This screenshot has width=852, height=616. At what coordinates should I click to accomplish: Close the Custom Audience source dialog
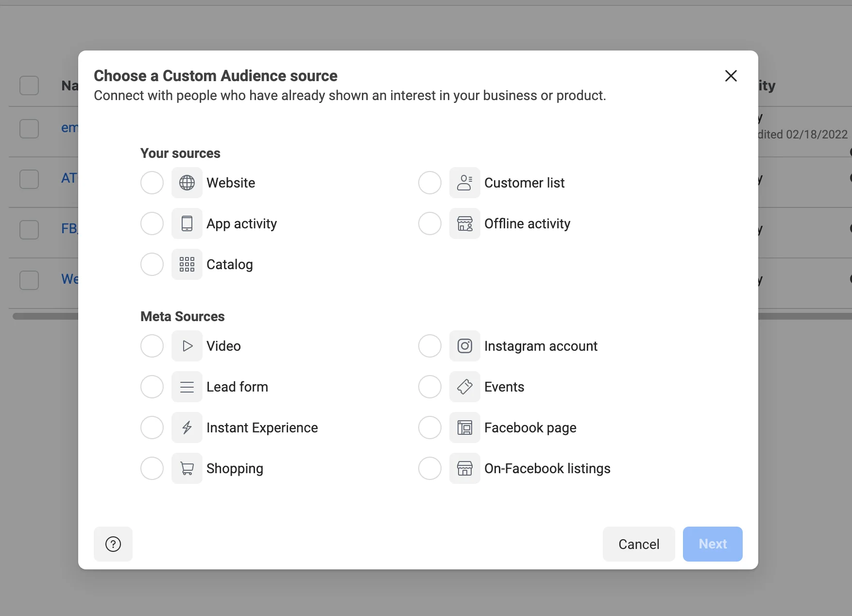point(731,76)
